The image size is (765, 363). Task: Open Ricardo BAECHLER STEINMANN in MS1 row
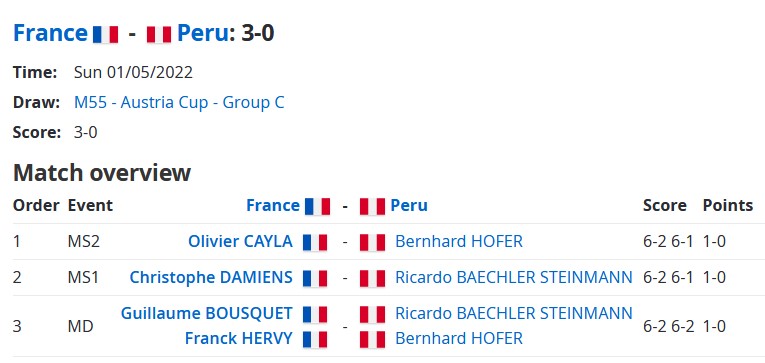[514, 277]
